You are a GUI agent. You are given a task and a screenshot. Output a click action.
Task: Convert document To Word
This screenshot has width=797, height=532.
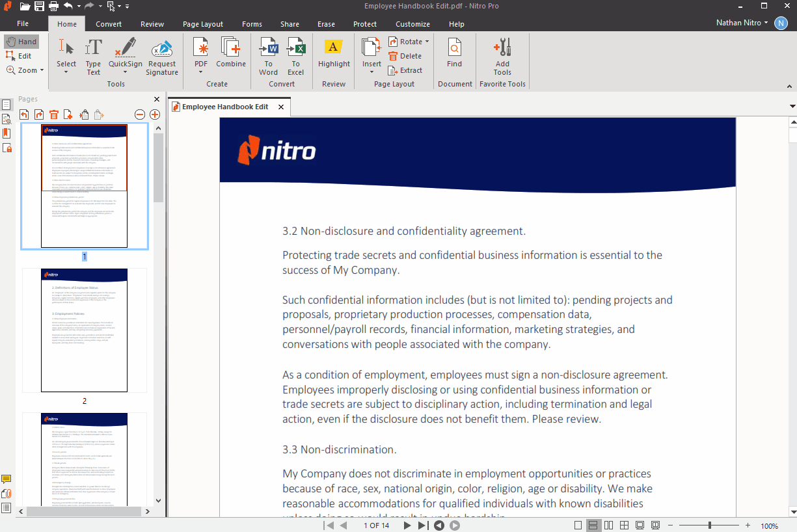pyautogui.click(x=268, y=55)
